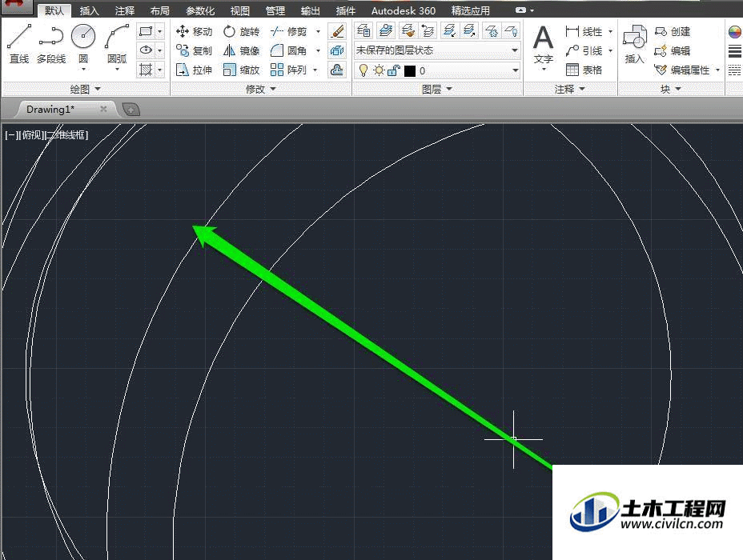Click the Table (表格) tool
Image resolution: width=743 pixels, height=560 pixels.
(x=584, y=70)
